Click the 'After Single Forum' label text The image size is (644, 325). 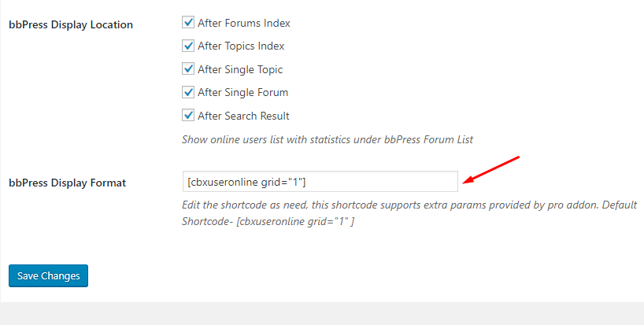point(242,92)
